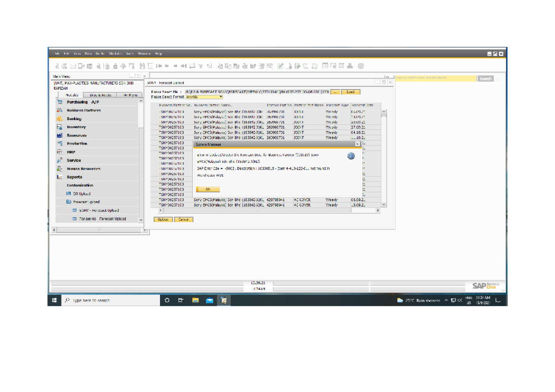Click the Upload button

(162, 219)
